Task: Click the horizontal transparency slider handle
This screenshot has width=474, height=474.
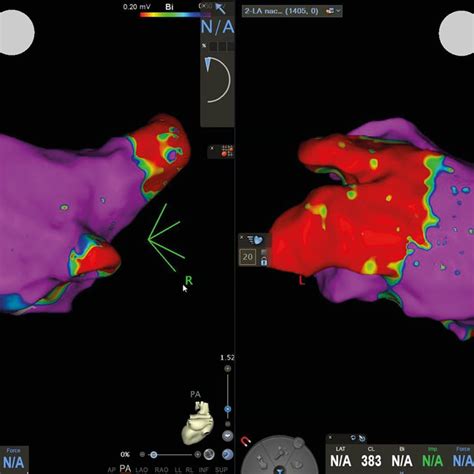Action: coord(154,455)
